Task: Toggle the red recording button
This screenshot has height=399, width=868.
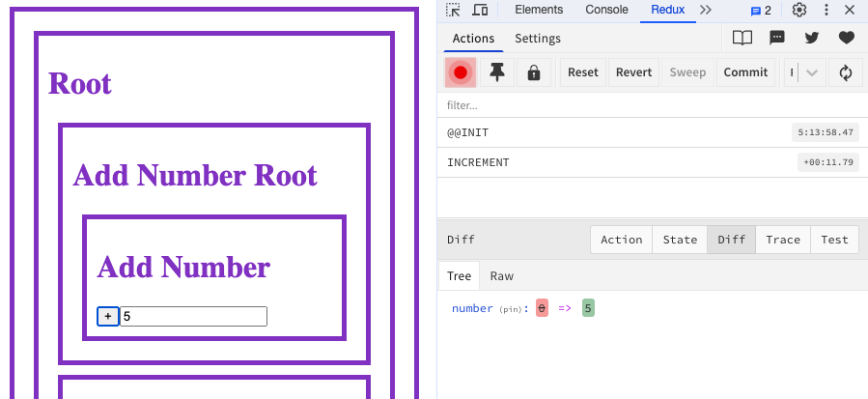Action: pos(460,72)
